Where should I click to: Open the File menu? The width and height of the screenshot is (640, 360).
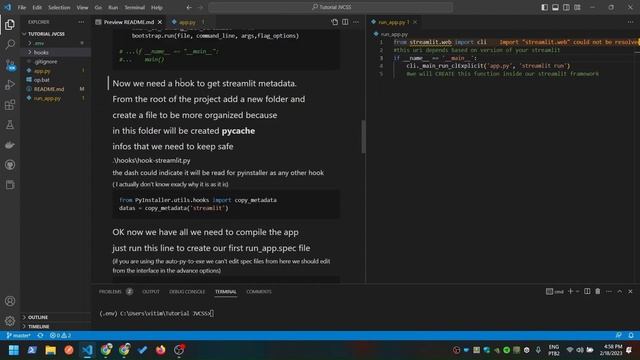pos(22,7)
